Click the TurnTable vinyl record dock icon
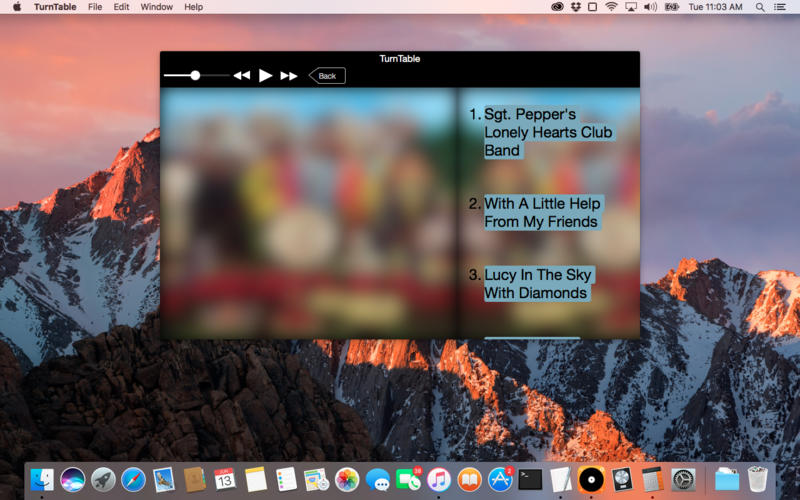Screen dimensions: 800x500 [x=591, y=479]
